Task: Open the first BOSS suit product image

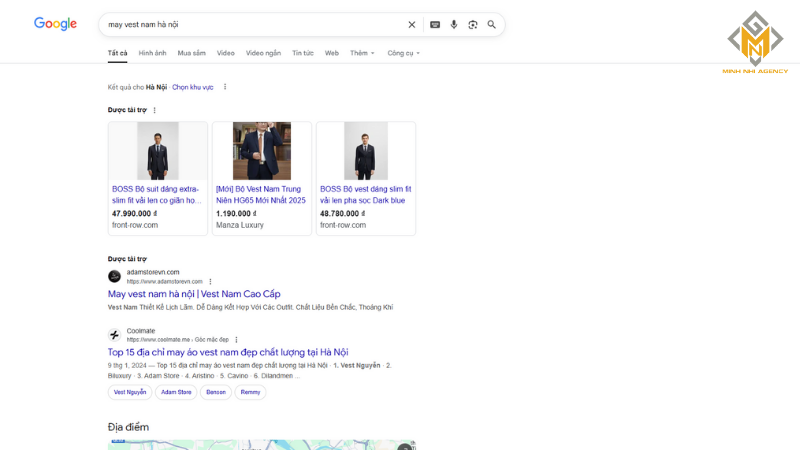Action: [158, 151]
